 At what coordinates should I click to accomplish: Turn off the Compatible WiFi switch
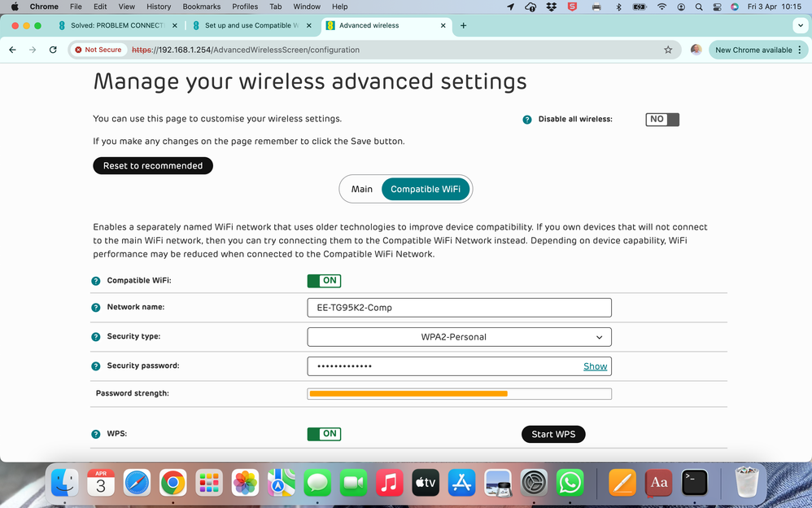click(x=324, y=281)
